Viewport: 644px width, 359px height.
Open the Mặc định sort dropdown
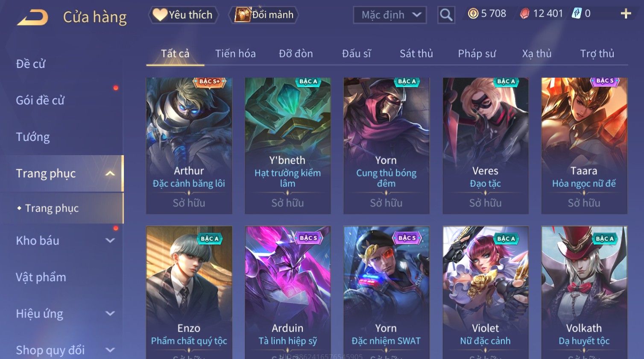coord(389,15)
